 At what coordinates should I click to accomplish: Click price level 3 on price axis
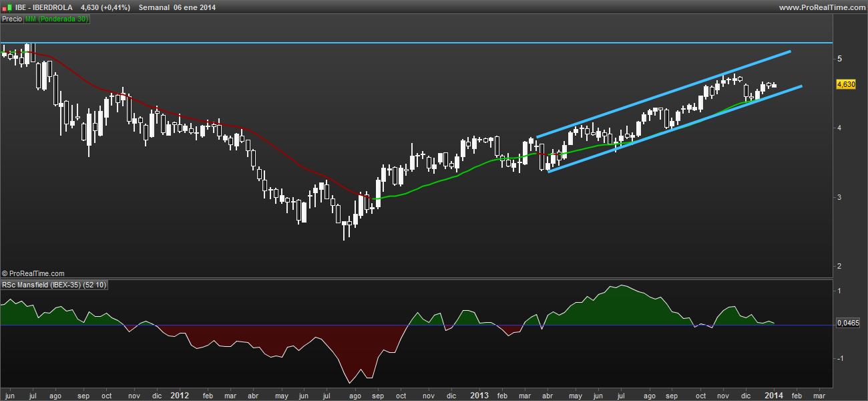click(x=839, y=197)
